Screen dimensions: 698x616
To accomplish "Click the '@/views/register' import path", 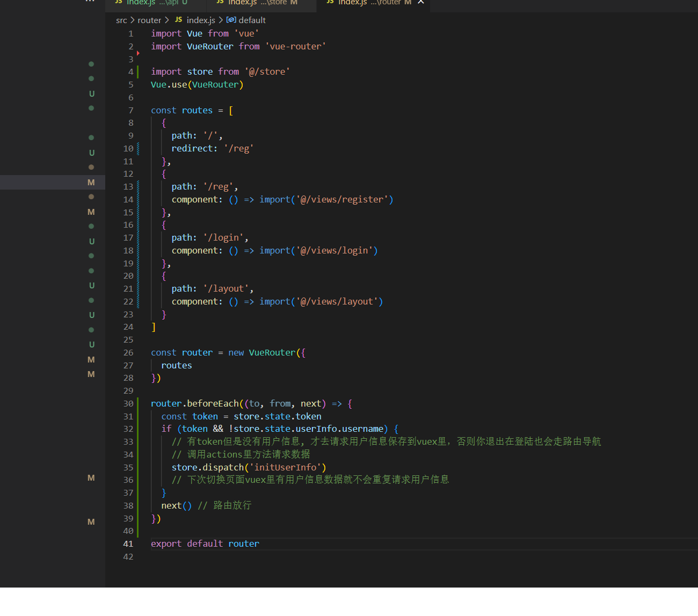I will click(x=342, y=200).
